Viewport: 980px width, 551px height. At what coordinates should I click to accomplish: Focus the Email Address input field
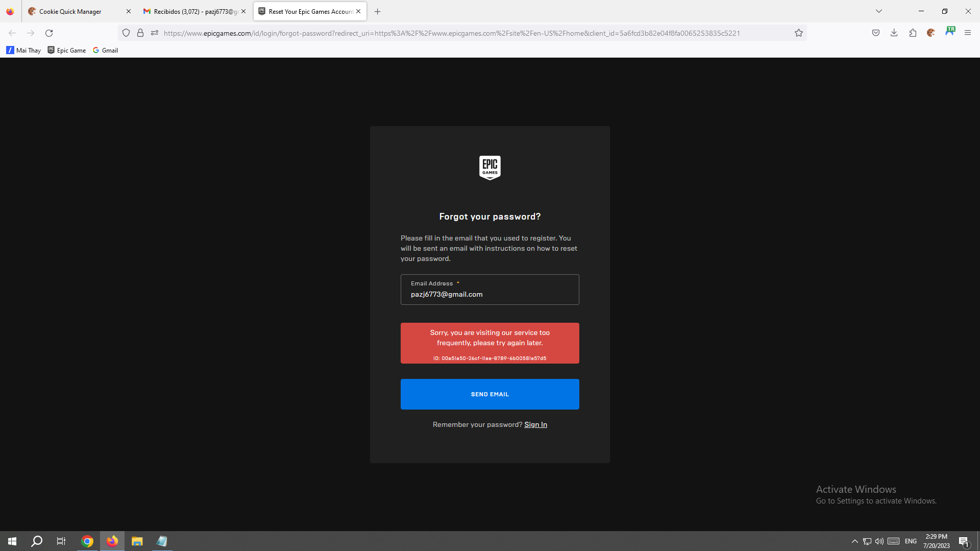[x=489, y=290]
